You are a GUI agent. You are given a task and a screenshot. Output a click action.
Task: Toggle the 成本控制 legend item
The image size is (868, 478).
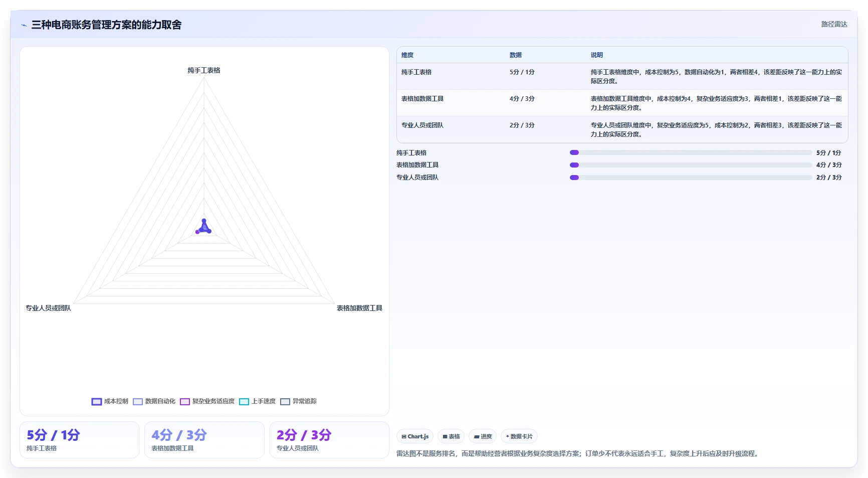pos(110,401)
